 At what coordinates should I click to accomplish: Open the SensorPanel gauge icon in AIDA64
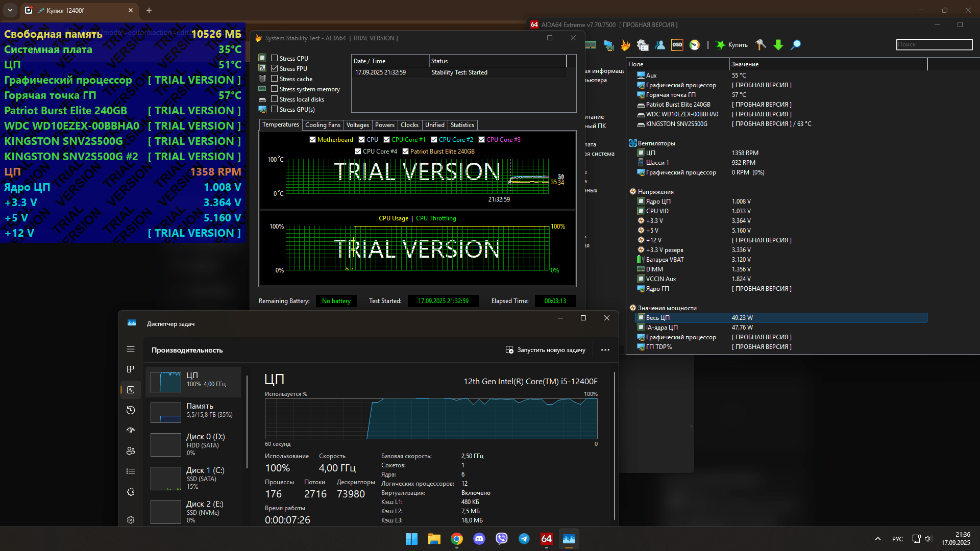tap(695, 45)
